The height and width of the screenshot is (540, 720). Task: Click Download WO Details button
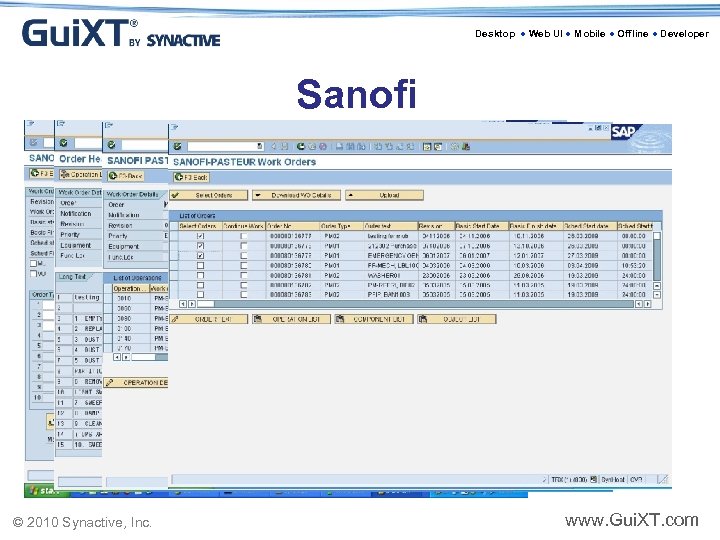click(x=297, y=195)
